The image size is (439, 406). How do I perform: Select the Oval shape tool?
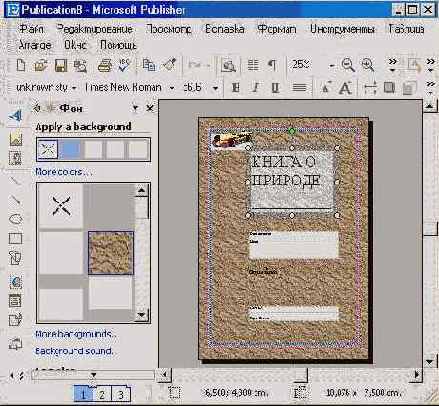(15, 219)
